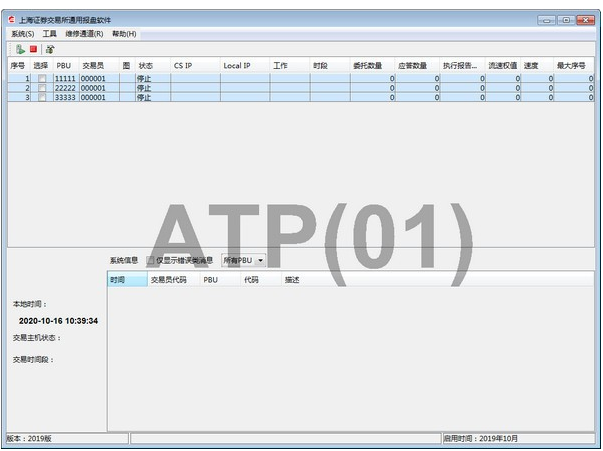603x451 pixels.
Task: Select the PBU cell 33333
Action: 66,97
